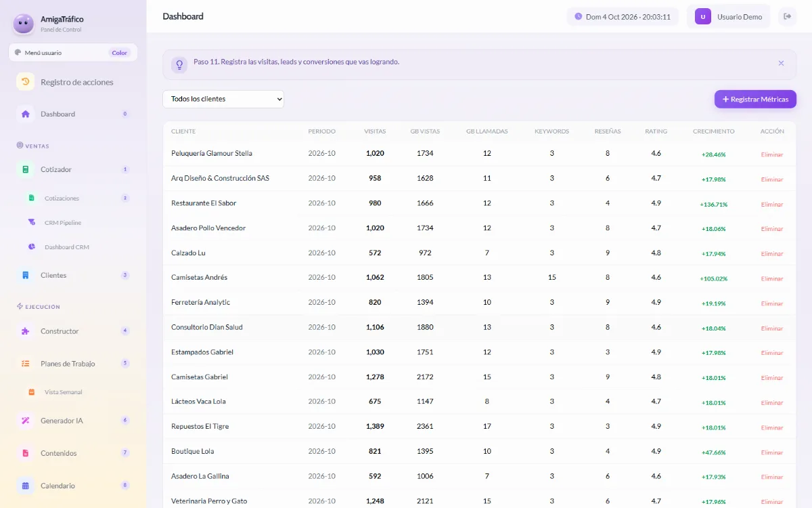
Task: Click the Keywords value 15
Action: coord(552,277)
